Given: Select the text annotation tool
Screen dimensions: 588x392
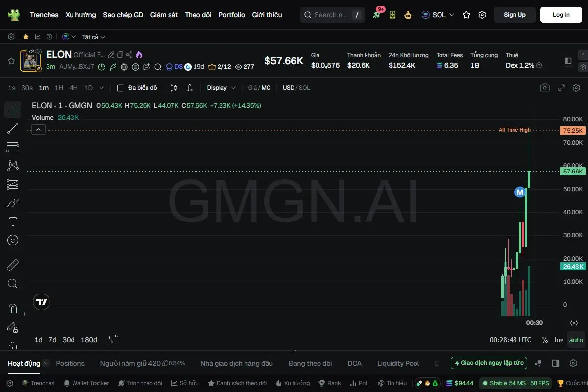Looking at the screenshot, I should click(13, 221).
